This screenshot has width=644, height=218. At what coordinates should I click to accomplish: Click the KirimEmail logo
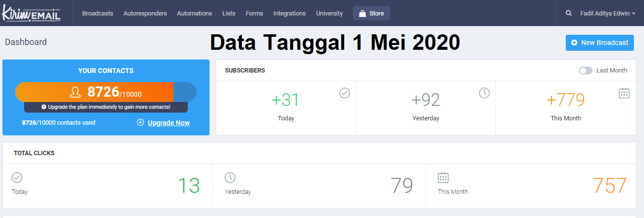tap(31, 13)
